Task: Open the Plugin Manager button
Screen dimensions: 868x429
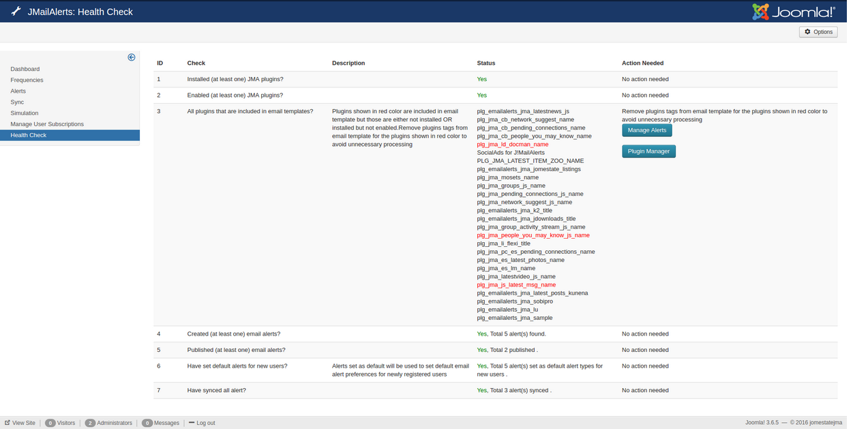Action: (x=648, y=151)
